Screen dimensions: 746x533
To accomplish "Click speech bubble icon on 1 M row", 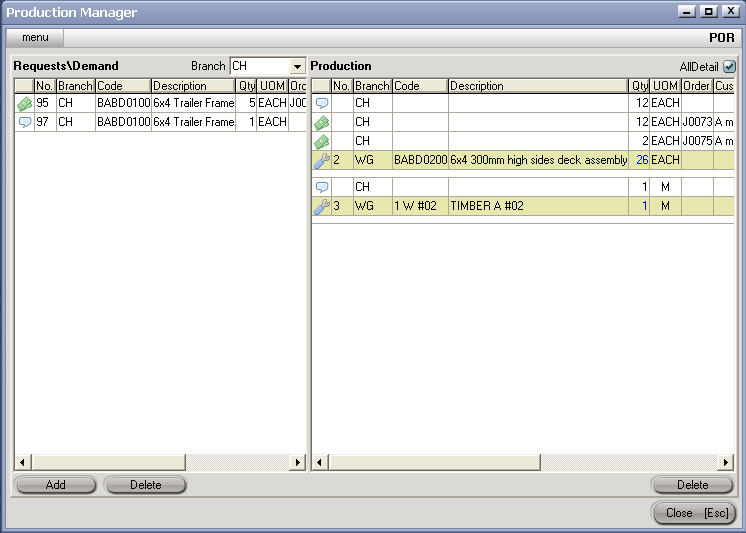I will 322,187.
